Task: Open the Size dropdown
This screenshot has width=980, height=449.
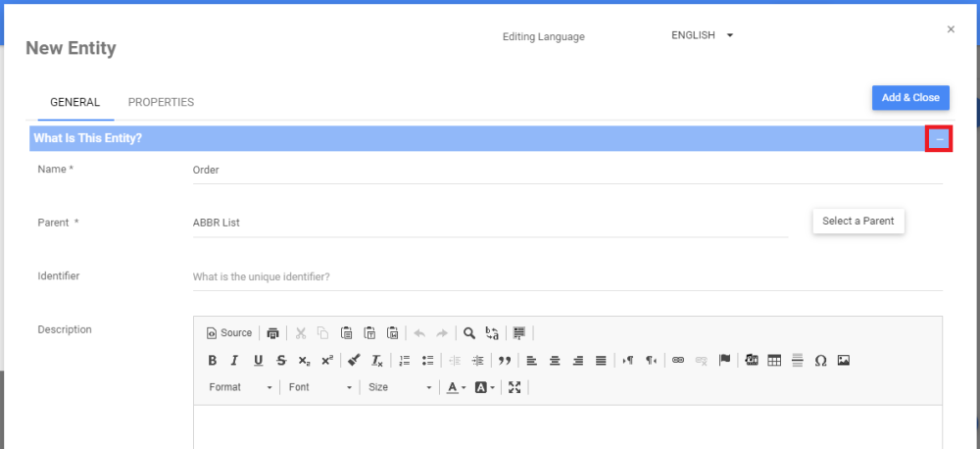Action: tap(400, 387)
